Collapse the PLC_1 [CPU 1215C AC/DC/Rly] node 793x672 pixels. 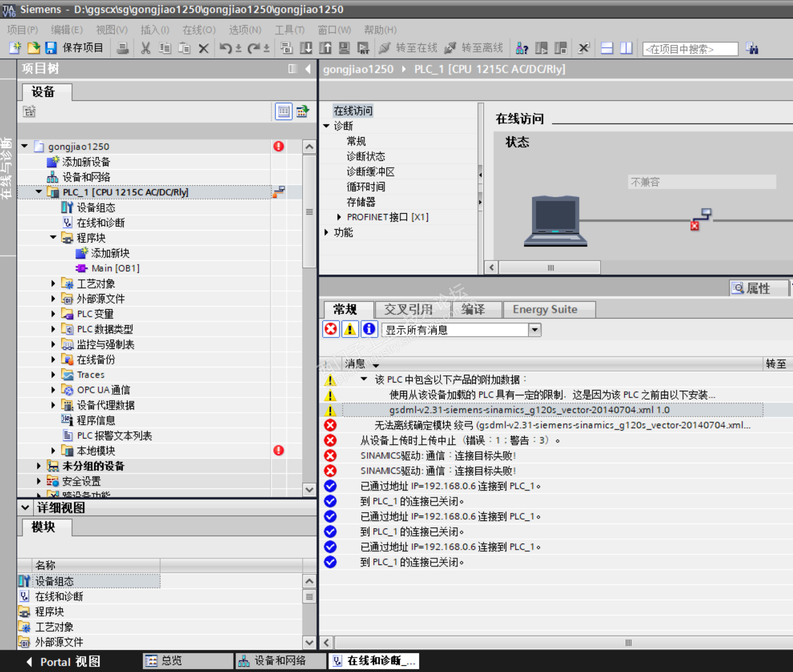coord(39,192)
